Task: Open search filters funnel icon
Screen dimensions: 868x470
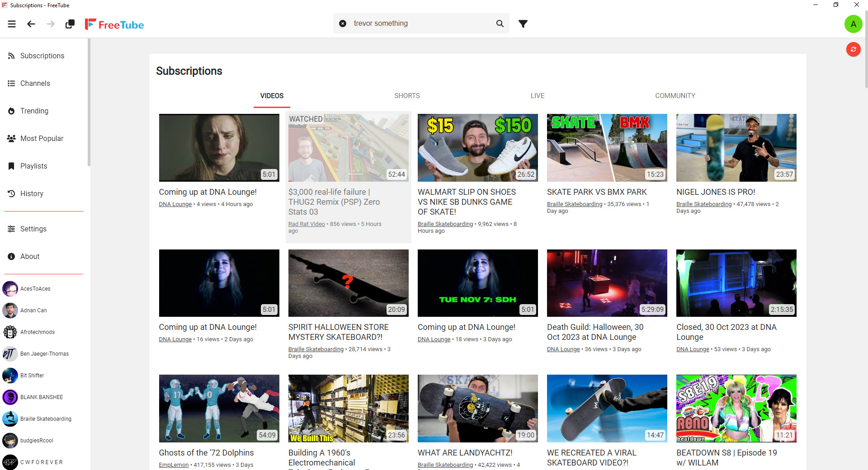Action: tap(523, 23)
